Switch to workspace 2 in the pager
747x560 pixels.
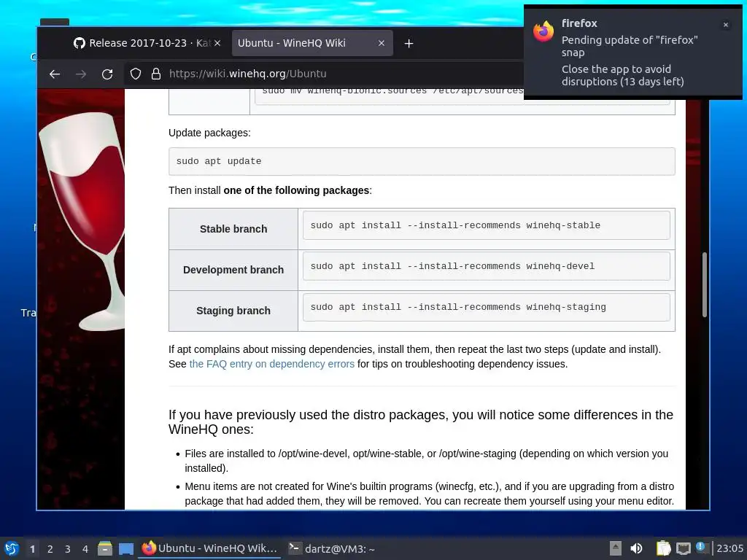[x=50, y=549]
